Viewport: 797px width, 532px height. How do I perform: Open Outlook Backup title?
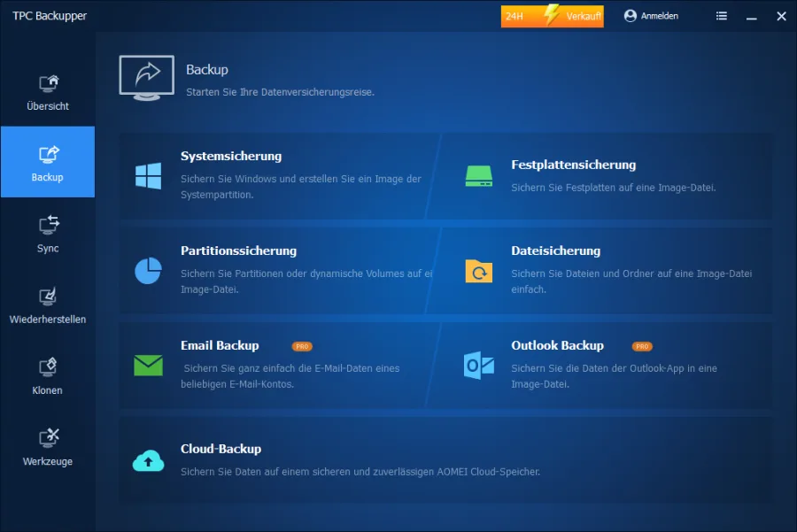click(x=558, y=345)
